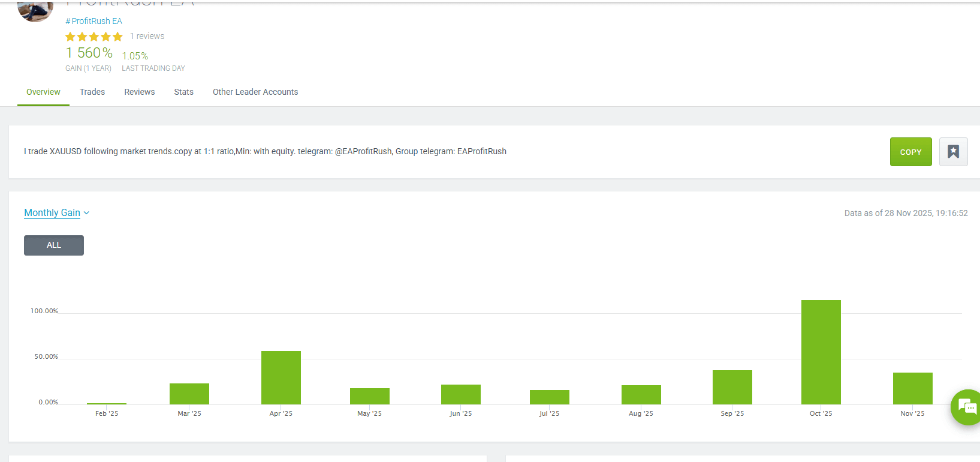Click the chevron beside Monthly Gain

coord(87,213)
